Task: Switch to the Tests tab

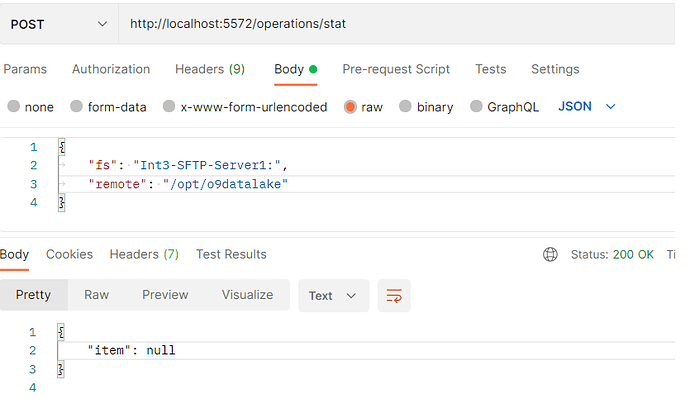Action: pyautogui.click(x=491, y=69)
